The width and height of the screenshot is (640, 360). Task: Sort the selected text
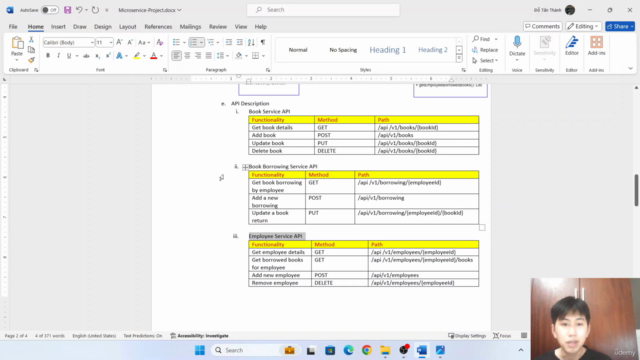(x=251, y=42)
